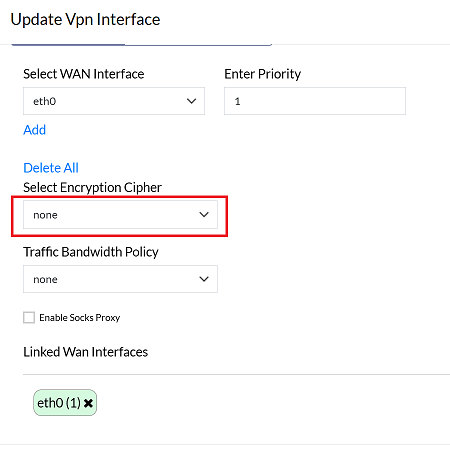Open the Select WAN Interface eth0 dropdown
This screenshot has width=450, height=451.
click(114, 101)
